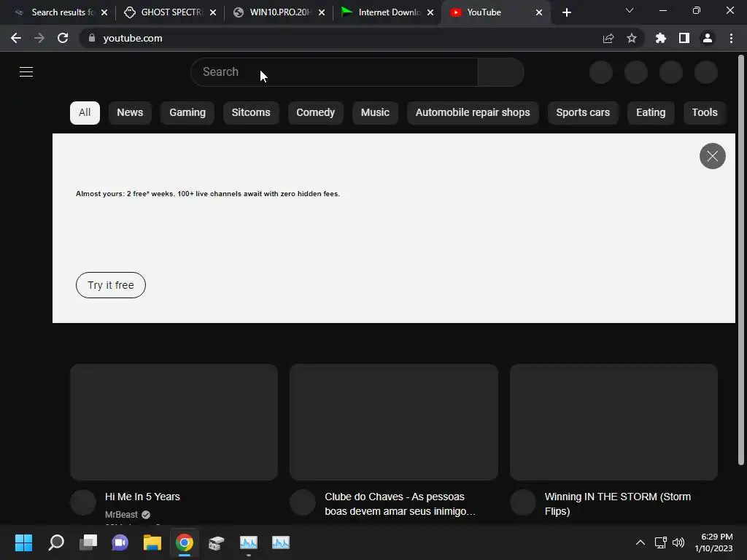747x560 pixels.
Task: Open Task View on the taskbar
Action: pyautogui.click(x=88, y=542)
